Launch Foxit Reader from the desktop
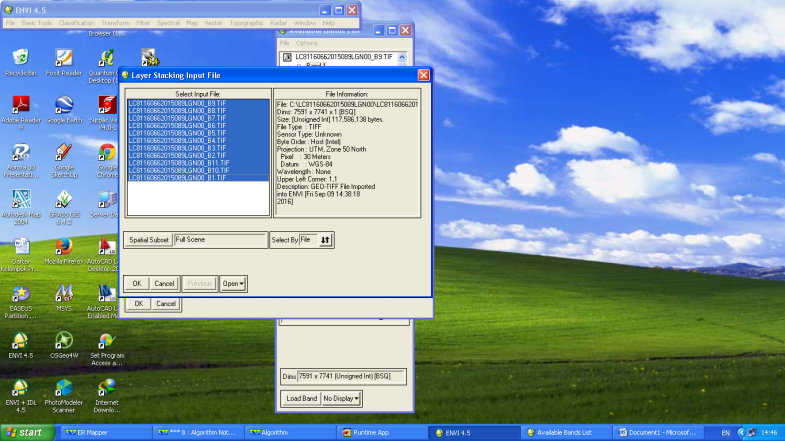Screen dimensions: 785x441 tap(64, 62)
